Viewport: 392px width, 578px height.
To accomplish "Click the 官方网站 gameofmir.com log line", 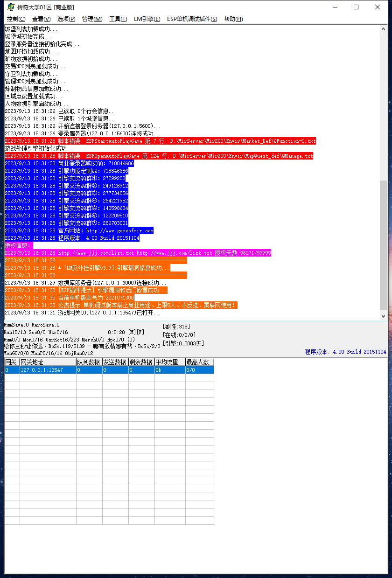I will pyautogui.click(x=79, y=230).
